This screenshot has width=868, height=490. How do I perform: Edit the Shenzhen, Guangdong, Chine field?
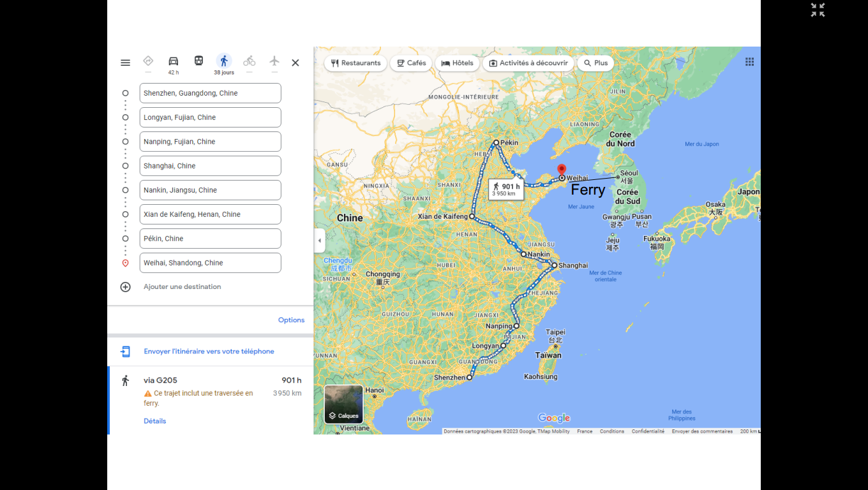tap(210, 93)
